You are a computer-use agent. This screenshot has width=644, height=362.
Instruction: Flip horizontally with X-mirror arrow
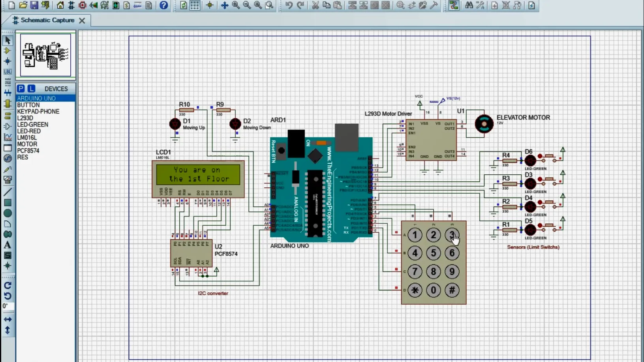pos(8,319)
